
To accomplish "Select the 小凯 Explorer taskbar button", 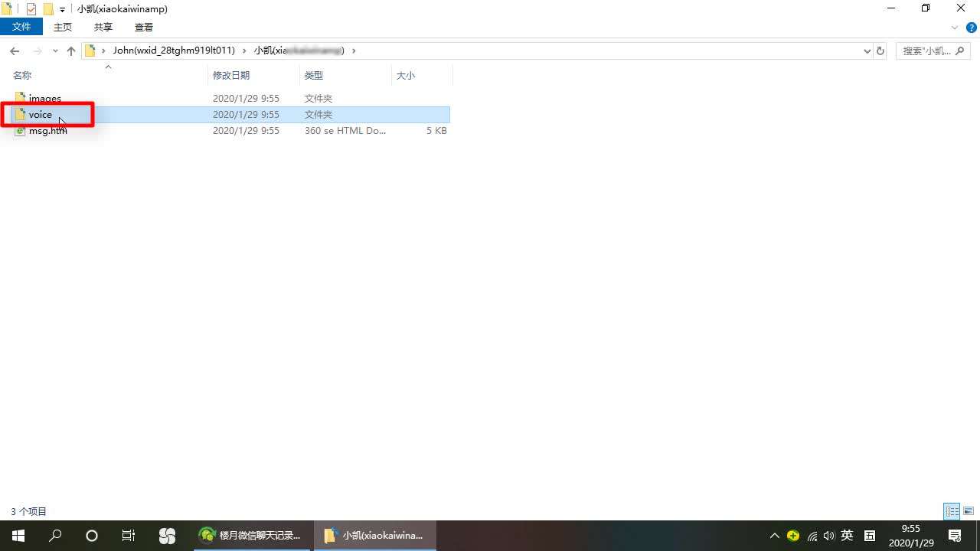I will point(374,536).
